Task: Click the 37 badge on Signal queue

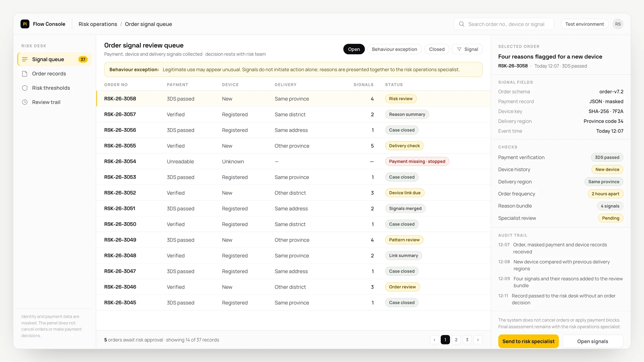Action: coord(83,59)
